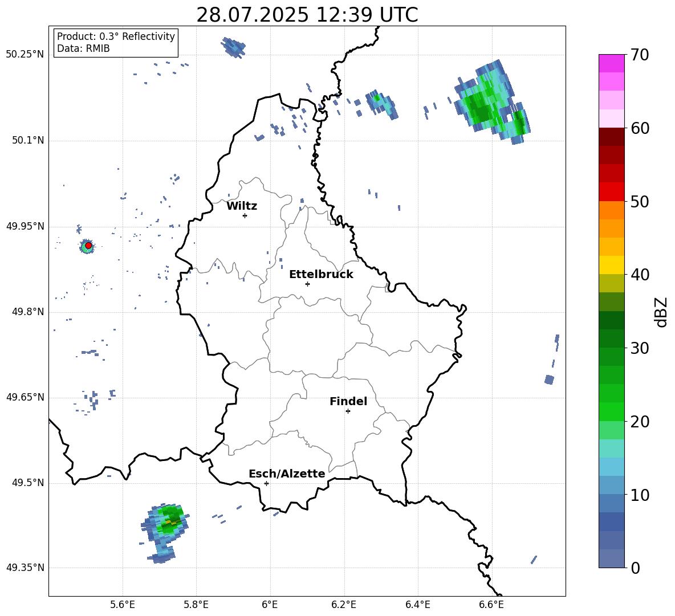Screen dimensions: 675x616
Task: Click the large green rain cell northeast
Action: pyautogui.click(x=491, y=103)
